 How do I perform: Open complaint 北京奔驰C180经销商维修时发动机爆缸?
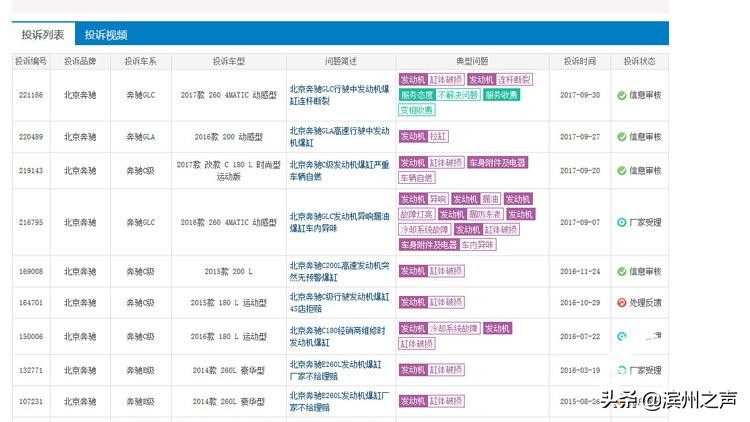click(x=337, y=336)
